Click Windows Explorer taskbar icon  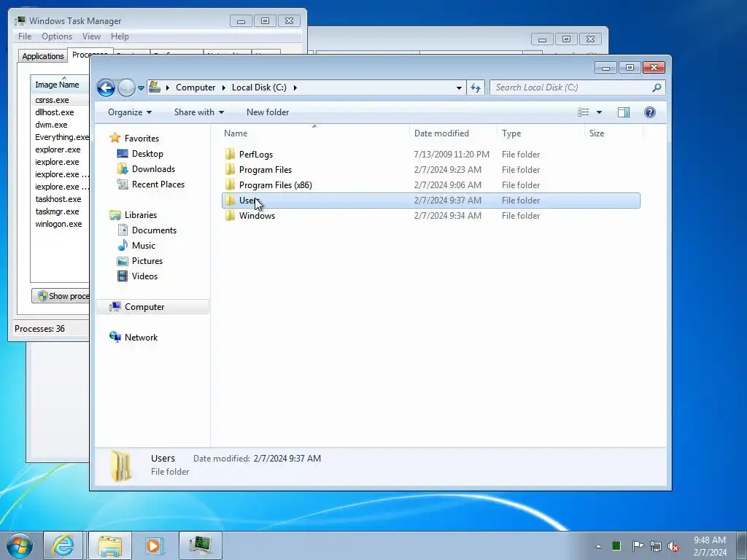110,545
